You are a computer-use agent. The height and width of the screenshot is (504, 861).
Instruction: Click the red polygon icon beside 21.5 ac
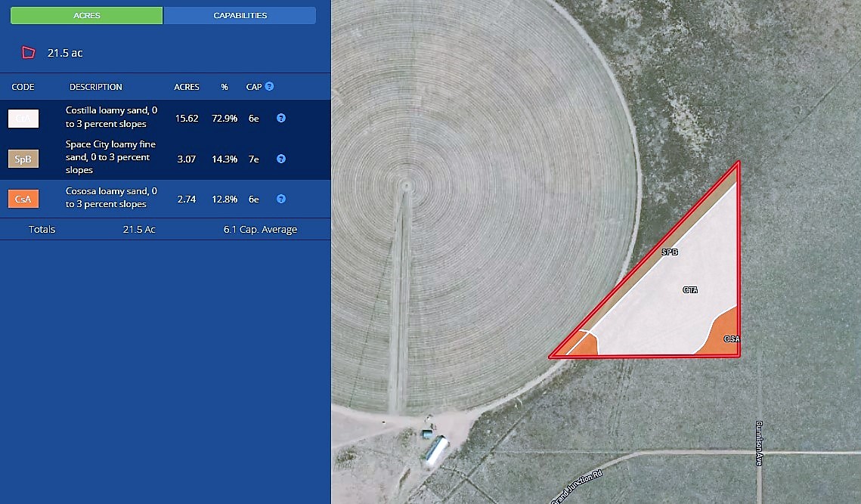point(29,53)
